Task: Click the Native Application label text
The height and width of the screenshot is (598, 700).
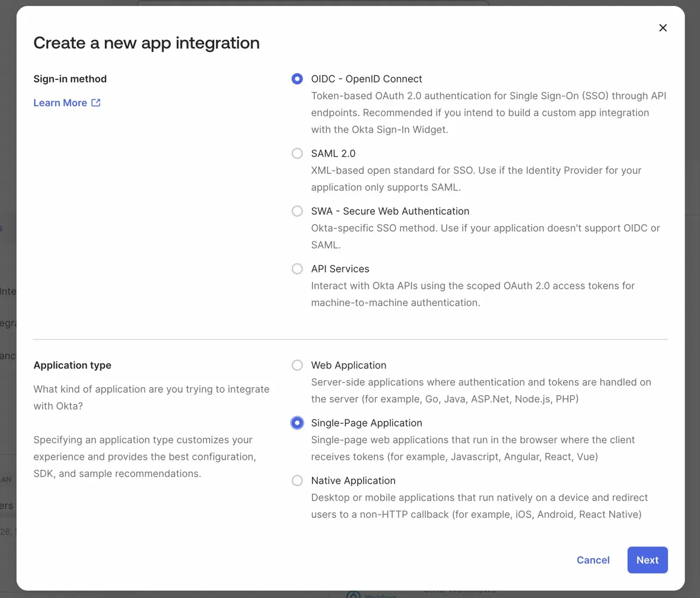Action: point(353,481)
